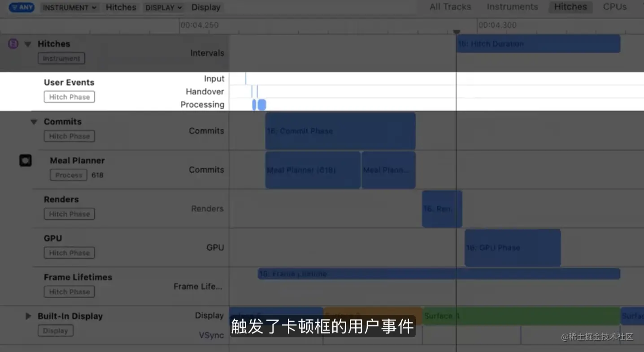The width and height of the screenshot is (644, 352).
Task: Select the Renders phase interval bar
Action: (x=442, y=209)
